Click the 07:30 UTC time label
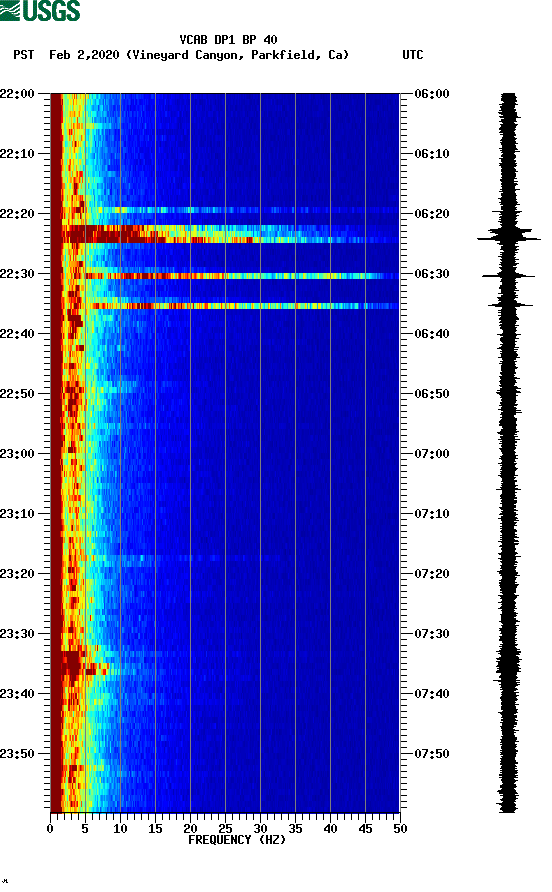Image resolution: width=552 pixels, height=892 pixels. [432, 634]
